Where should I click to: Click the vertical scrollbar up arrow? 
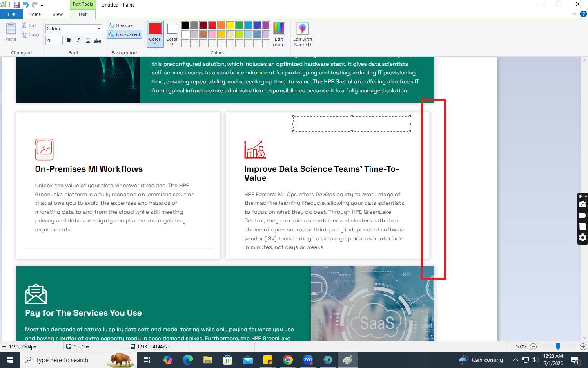(584, 61)
